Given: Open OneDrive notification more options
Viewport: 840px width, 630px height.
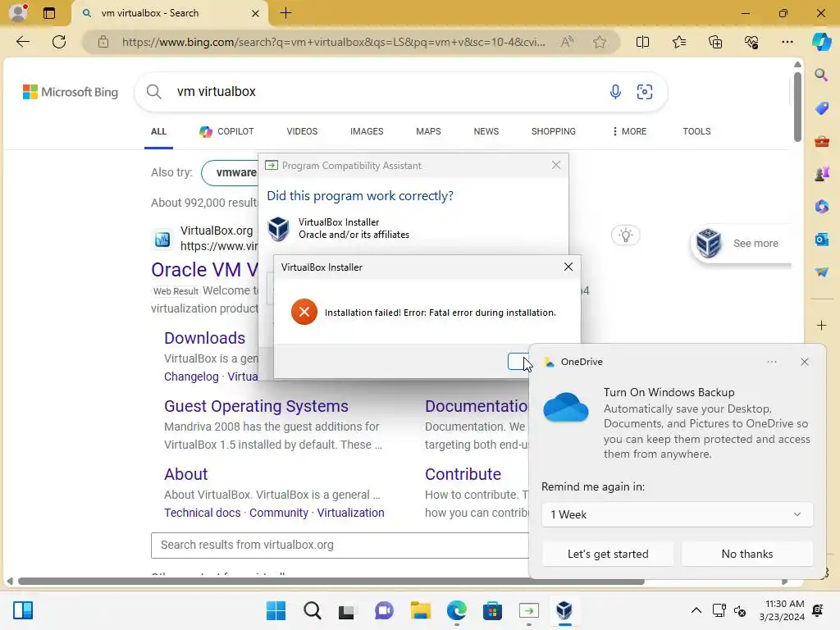Looking at the screenshot, I should click(x=771, y=362).
